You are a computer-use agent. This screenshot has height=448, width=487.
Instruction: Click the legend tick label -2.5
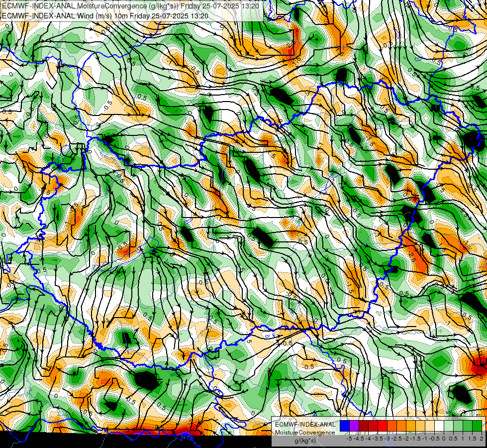[x=397, y=439]
